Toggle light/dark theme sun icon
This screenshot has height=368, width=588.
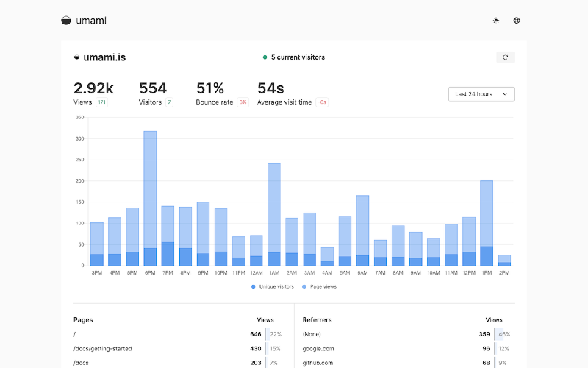pos(496,21)
